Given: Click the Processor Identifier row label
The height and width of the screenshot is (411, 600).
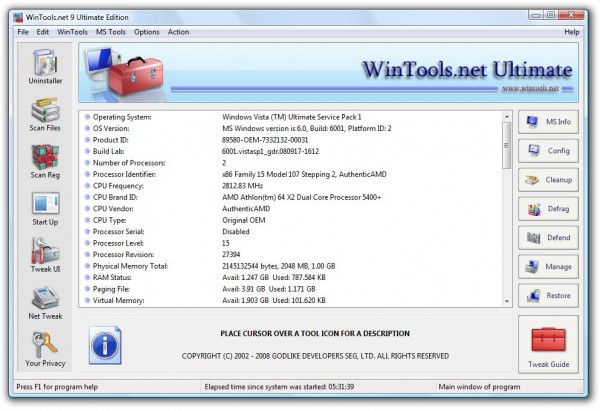Looking at the screenshot, I should [x=124, y=175].
